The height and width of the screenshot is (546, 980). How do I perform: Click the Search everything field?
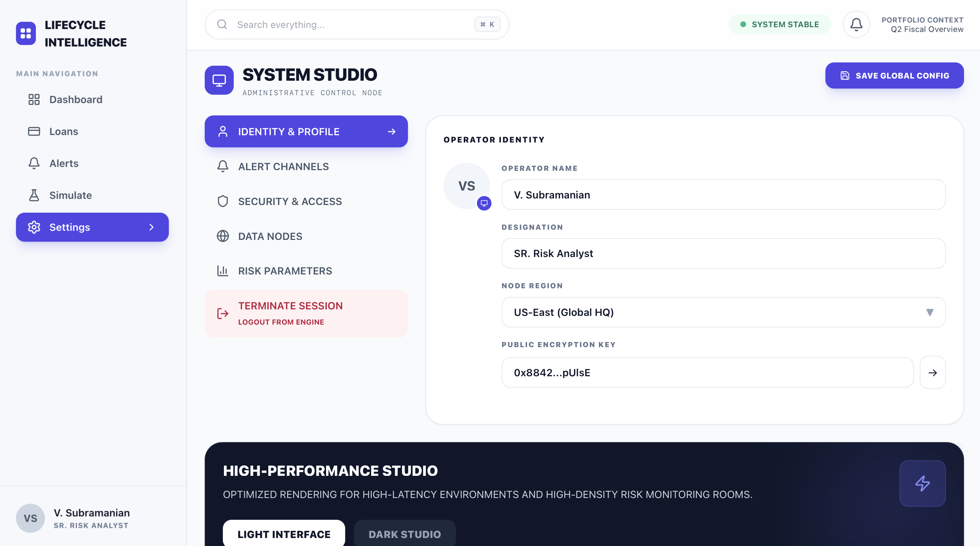point(350,25)
